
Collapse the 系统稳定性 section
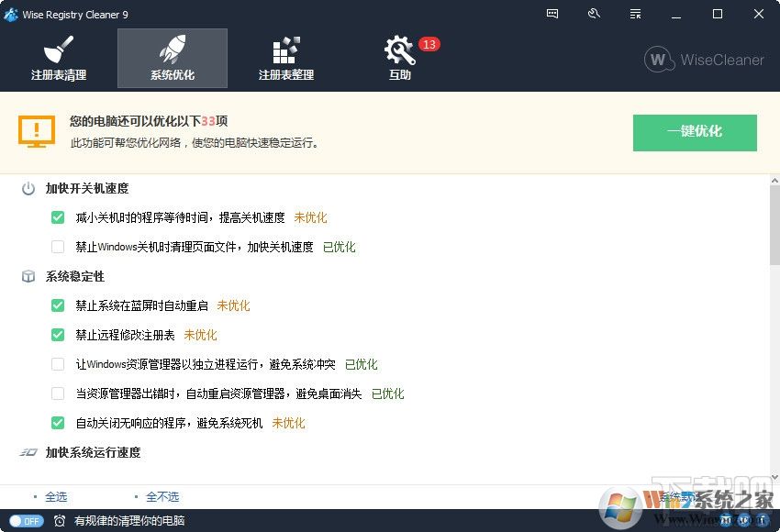point(79,276)
